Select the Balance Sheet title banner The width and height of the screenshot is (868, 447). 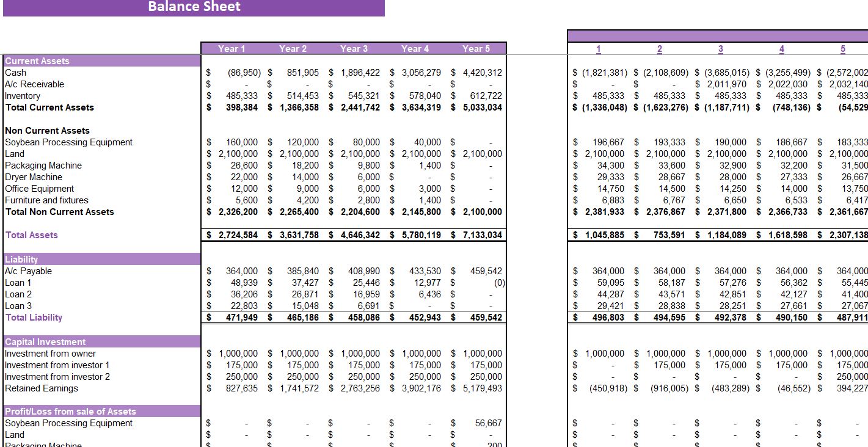(x=194, y=7)
